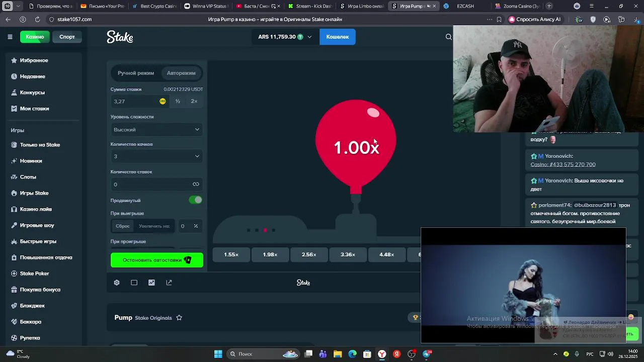Screen dimensions: 644x362
Task: Click Спросить Алису AI button
Action: 534,19
